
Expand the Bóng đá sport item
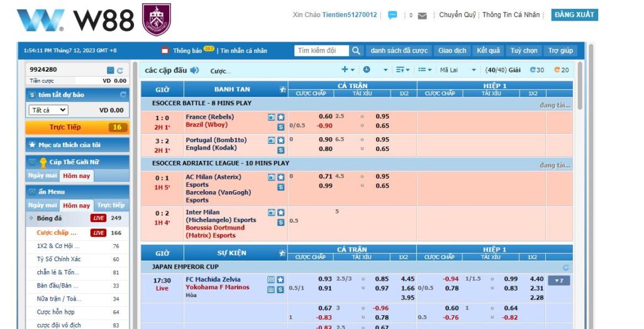coord(77,218)
